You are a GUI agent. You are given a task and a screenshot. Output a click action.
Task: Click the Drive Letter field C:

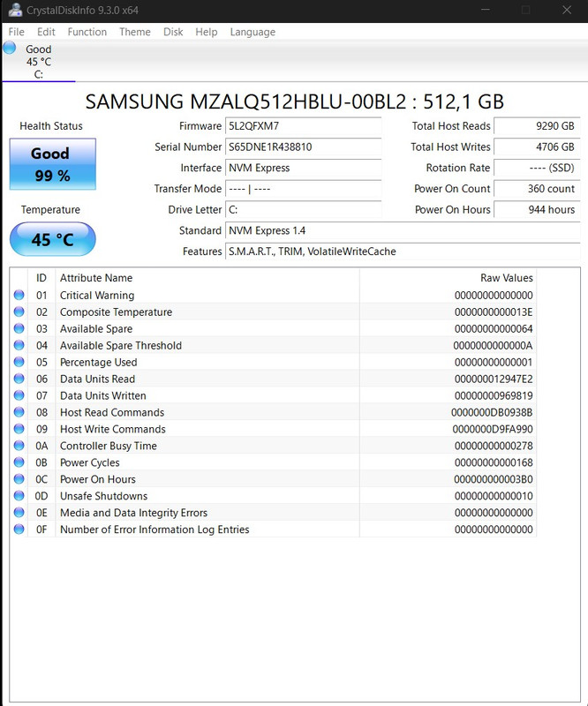(x=303, y=210)
